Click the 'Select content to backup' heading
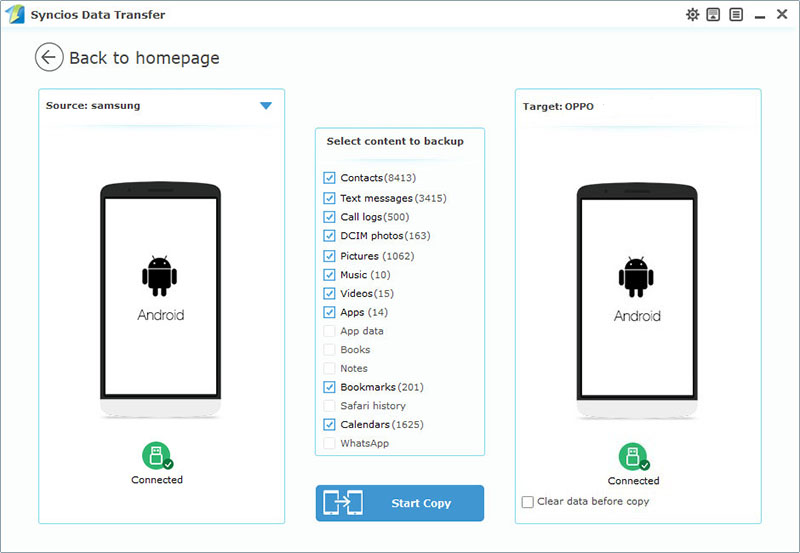800x553 pixels. 395,141
